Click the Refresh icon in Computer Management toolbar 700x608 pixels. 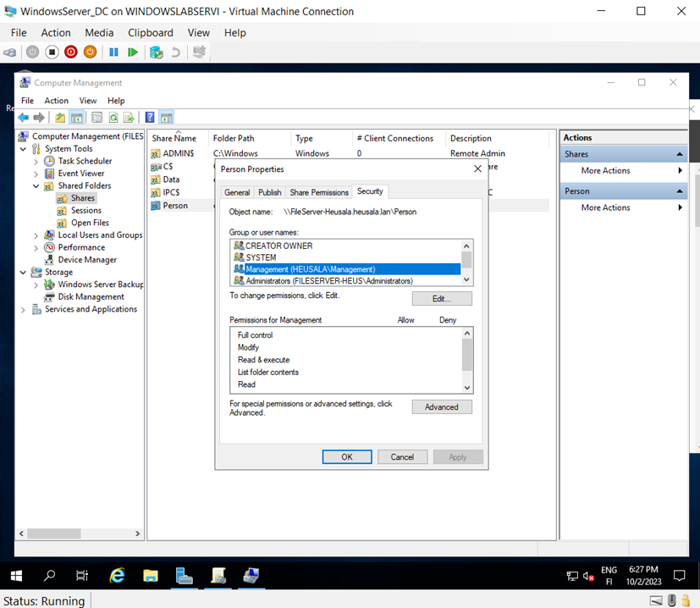click(113, 117)
